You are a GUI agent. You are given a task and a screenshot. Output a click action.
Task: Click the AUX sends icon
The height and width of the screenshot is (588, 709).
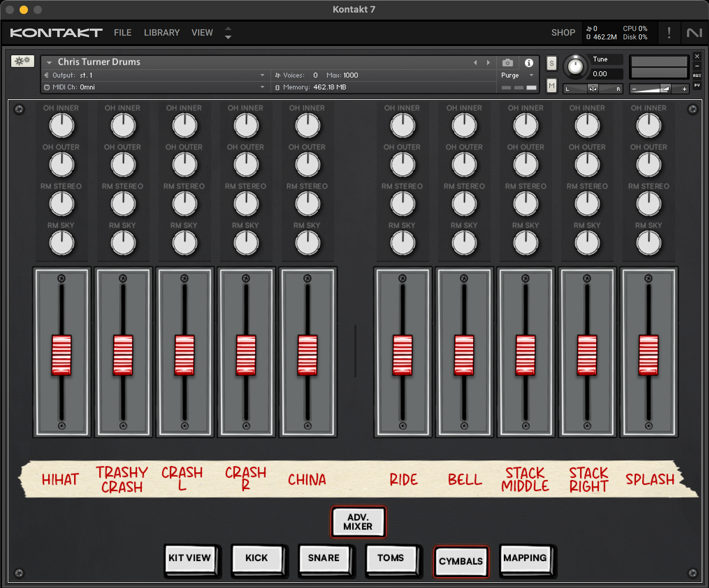(697, 76)
